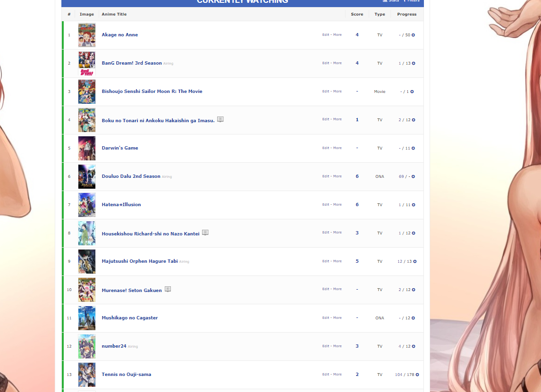
Task: Expand More for Murenase! Seton Gakuen
Action: tap(338, 289)
